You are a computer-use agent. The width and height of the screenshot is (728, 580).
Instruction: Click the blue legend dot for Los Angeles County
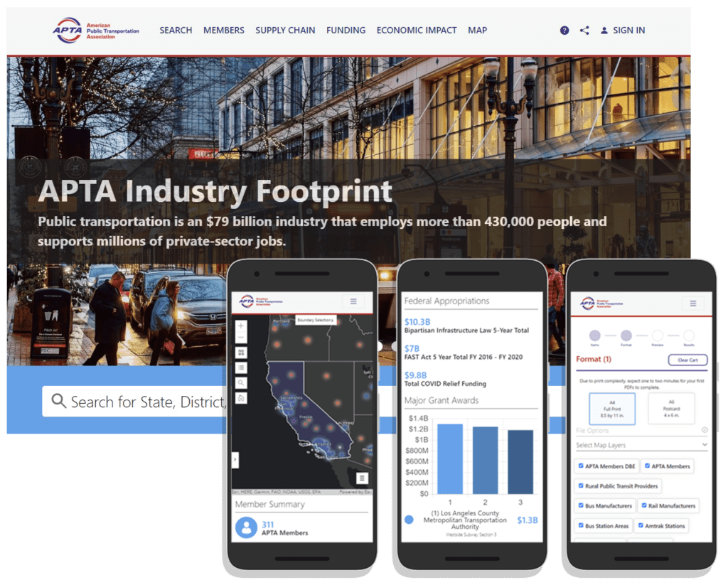pos(409,520)
